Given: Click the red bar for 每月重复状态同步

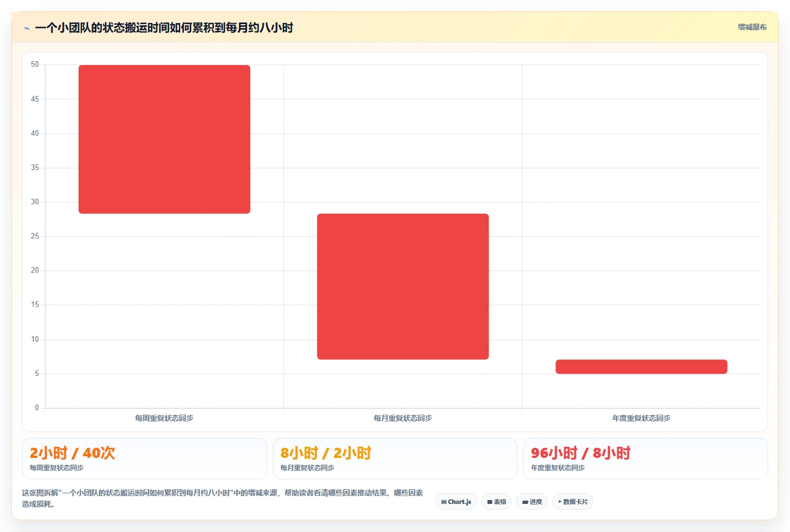Looking at the screenshot, I should [403, 286].
